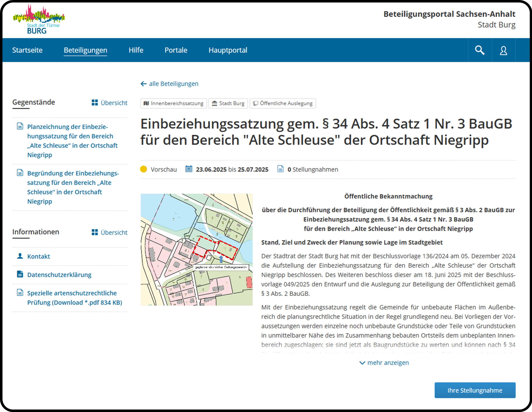Open Planzeichnung der Einbeziehungssatzung document

[72, 141]
